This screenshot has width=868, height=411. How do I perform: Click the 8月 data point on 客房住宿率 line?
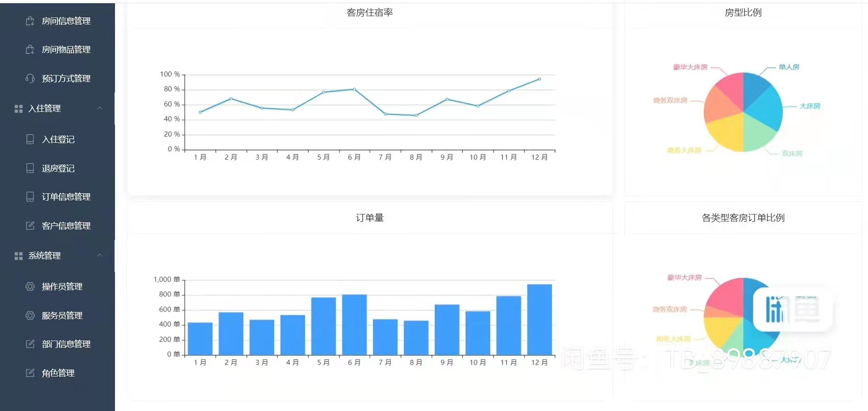pos(416,116)
